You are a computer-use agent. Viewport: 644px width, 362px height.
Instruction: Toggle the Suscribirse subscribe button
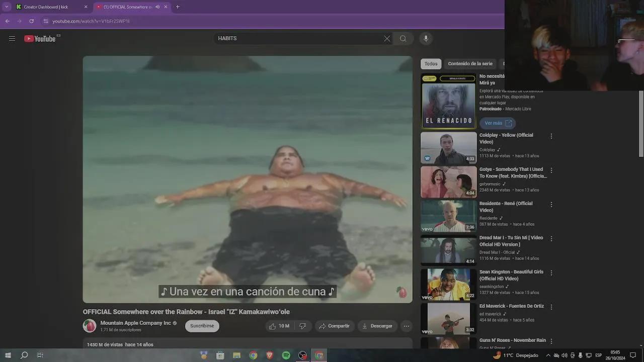click(x=202, y=326)
